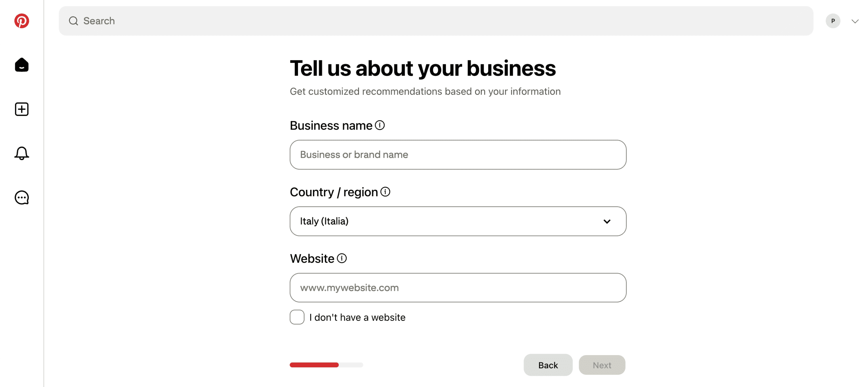868x387 pixels.
Task: Open the Country / region dropdown showing Italy
Action: pos(458,221)
